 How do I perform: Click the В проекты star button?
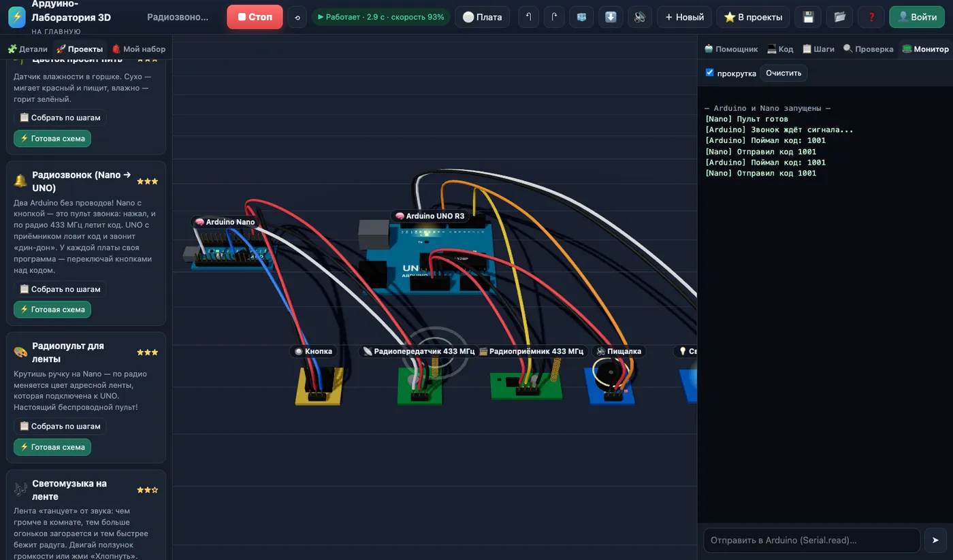pyautogui.click(x=754, y=17)
